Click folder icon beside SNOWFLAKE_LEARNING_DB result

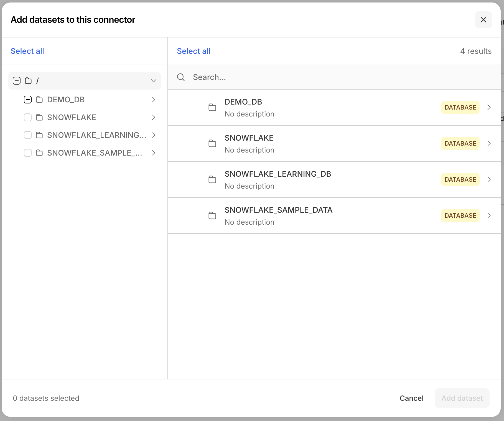pos(212,179)
